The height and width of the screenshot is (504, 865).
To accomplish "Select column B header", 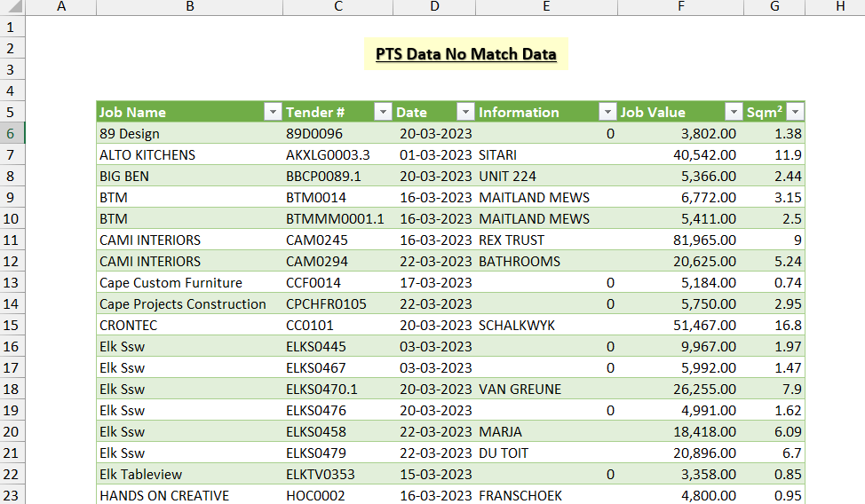I will [x=190, y=6].
